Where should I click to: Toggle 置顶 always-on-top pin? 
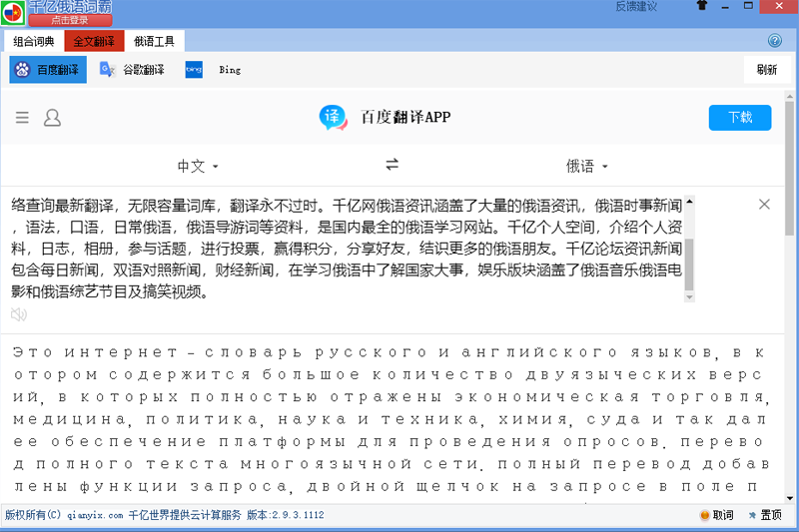pyautogui.click(x=763, y=515)
